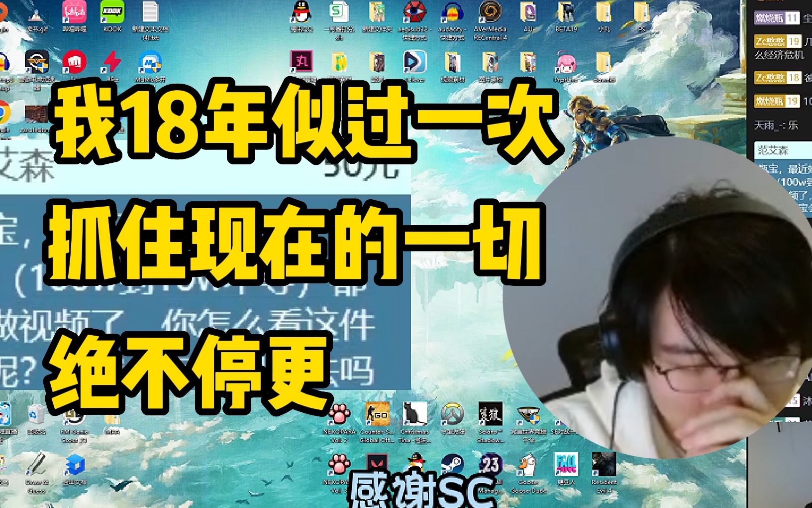This screenshot has width=812, height=508.
Task: Open the Christmas Tina black cat game
Action: point(415,414)
